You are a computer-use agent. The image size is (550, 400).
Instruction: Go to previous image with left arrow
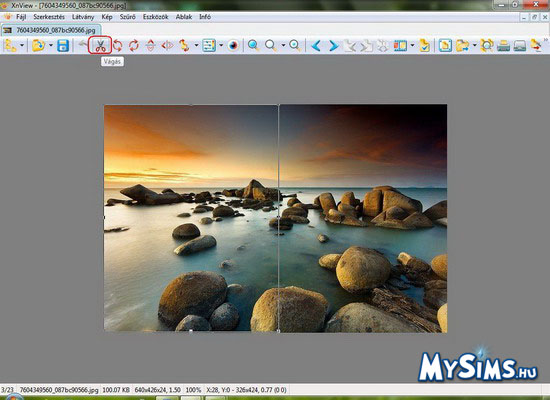tap(316, 46)
